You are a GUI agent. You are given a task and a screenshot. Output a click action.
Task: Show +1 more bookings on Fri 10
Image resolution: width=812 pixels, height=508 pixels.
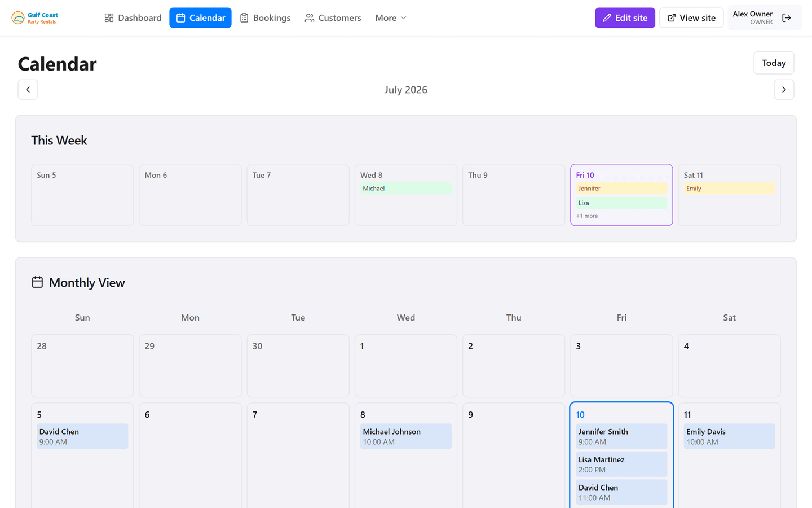pyautogui.click(x=587, y=216)
